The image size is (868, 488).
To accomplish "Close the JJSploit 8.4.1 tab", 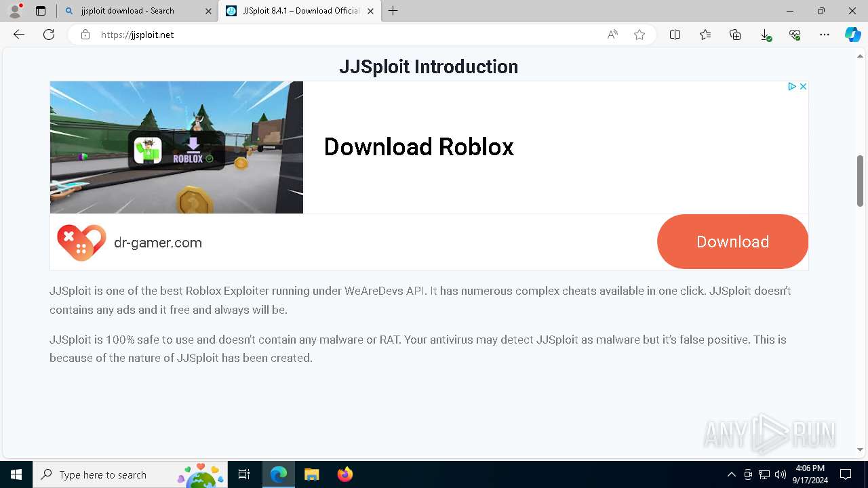I will tap(370, 11).
